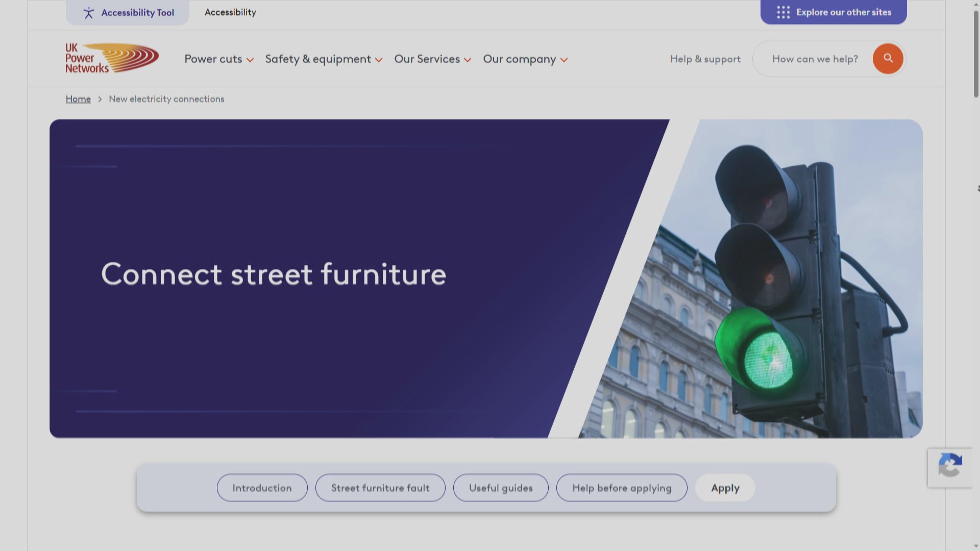Open the Help & support link
980x551 pixels.
(705, 59)
